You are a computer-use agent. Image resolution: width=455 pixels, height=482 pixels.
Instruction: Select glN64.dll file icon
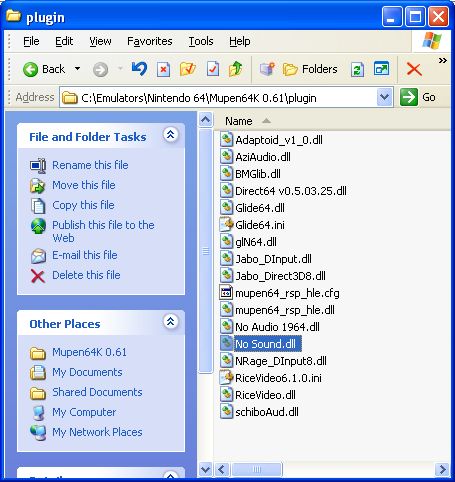pos(226,242)
